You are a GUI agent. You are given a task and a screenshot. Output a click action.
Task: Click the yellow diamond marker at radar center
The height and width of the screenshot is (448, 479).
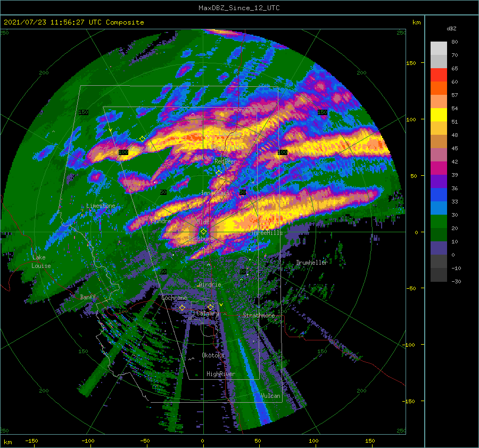click(203, 232)
